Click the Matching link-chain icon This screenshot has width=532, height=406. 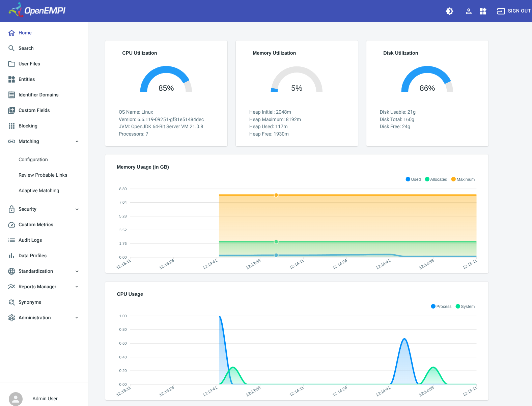[x=11, y=141]
